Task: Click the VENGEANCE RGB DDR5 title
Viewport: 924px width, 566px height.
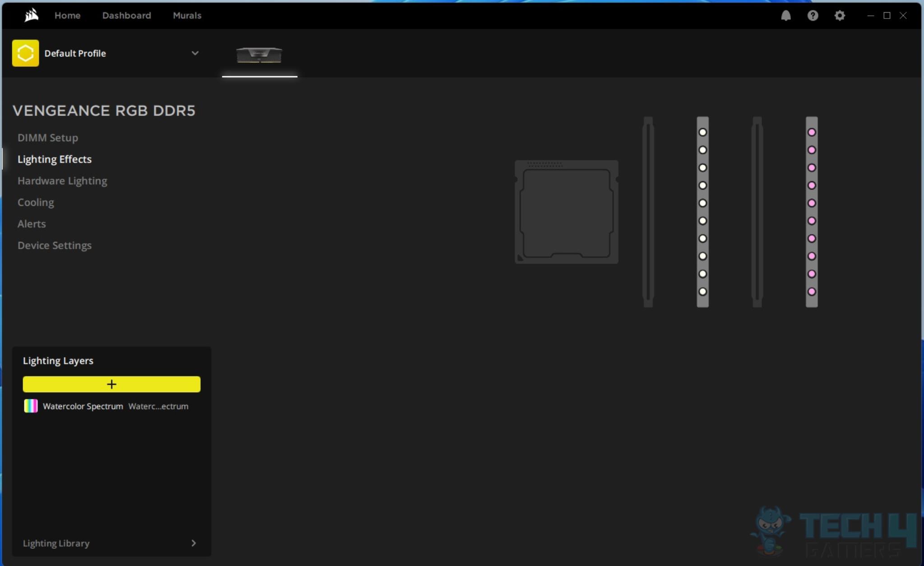Action: coord(104,111)
